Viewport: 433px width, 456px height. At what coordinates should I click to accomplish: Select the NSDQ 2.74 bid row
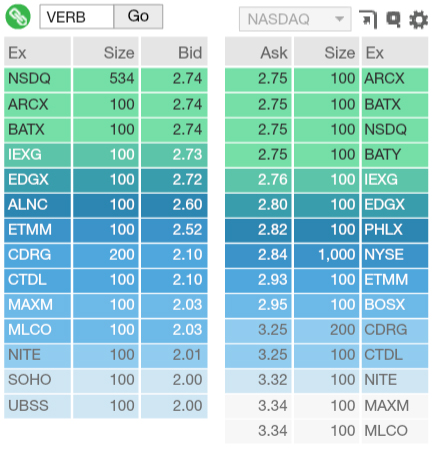point(106,79)
